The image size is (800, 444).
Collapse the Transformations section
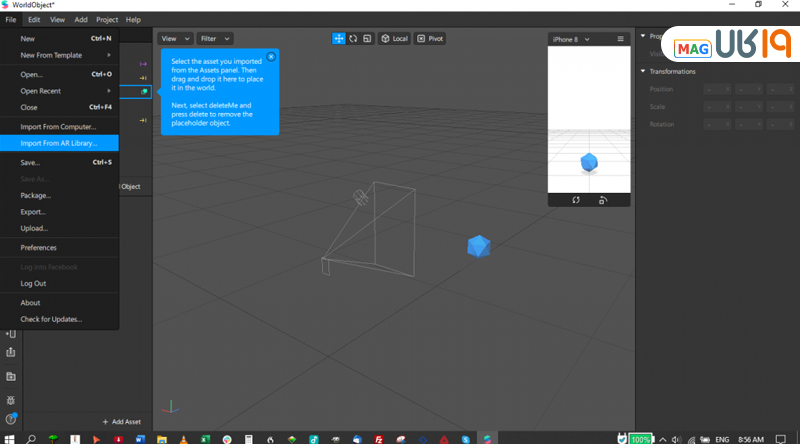tap(643, 71)
